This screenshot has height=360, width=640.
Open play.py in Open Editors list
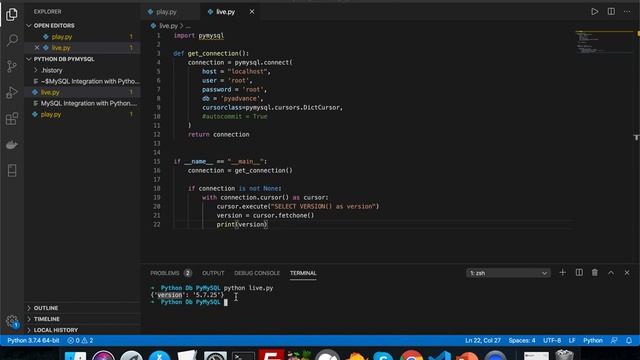[82, 37]
